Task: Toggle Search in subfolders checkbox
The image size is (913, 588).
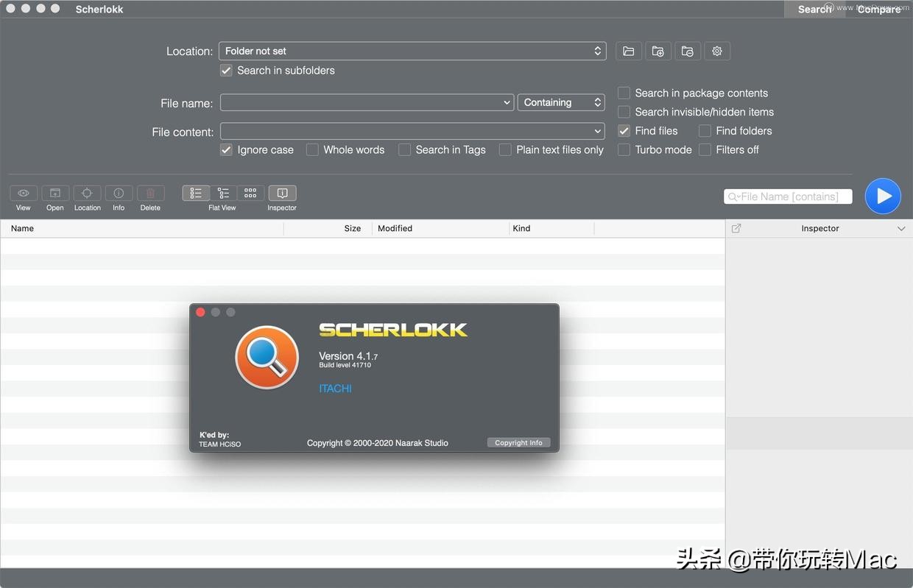Action: pyautogui.click(x=226, y=71)
